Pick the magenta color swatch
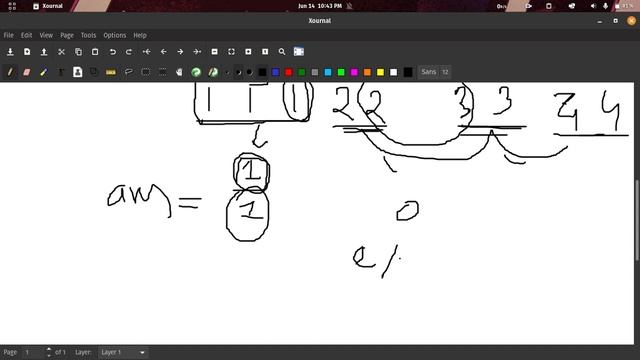Screen dimensions: 640x360 click(354, 73)
